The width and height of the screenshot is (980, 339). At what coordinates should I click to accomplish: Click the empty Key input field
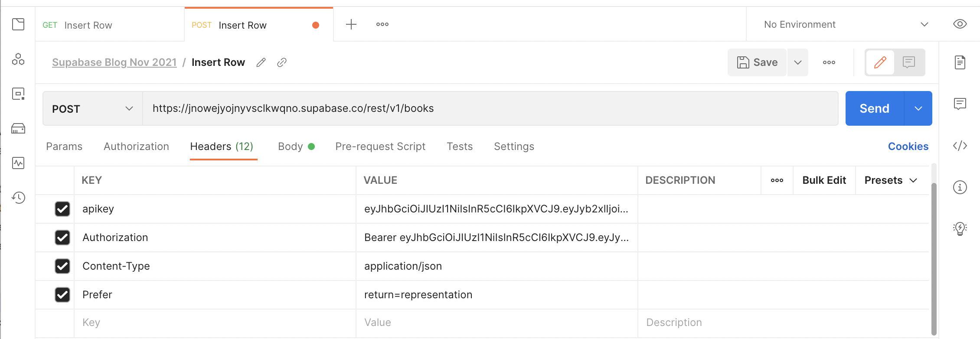coord(215,323)
